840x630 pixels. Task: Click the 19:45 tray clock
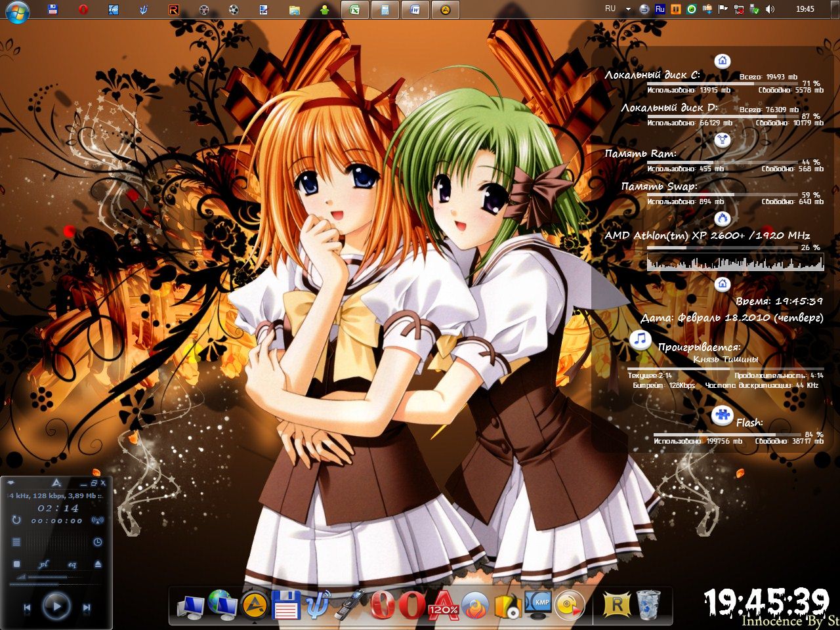point(805,9)
